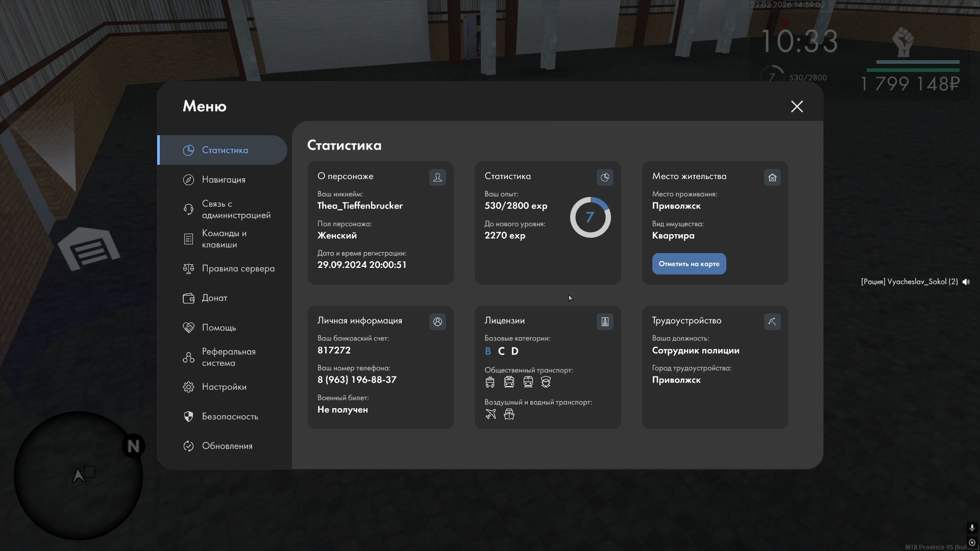This screenshot has height=551, width=980.
Task: Click the microphone icon in bottom-right corner
Action: coord(972,528)
